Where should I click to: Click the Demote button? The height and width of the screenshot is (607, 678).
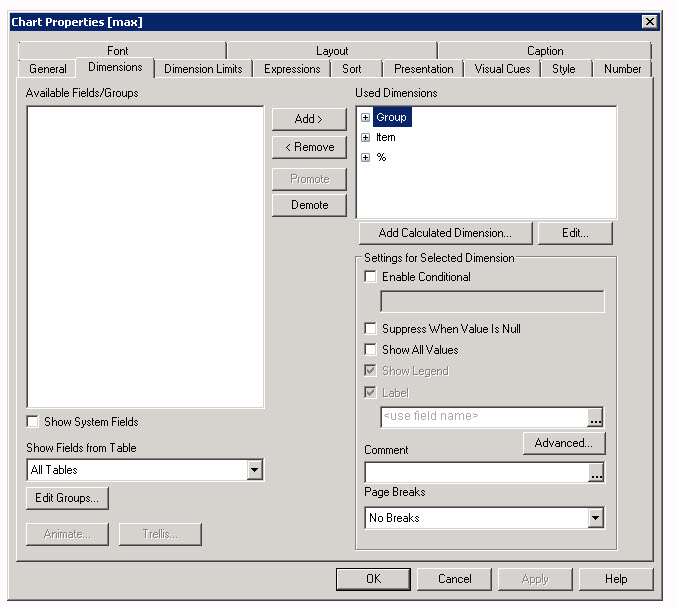tap(309, 205)
